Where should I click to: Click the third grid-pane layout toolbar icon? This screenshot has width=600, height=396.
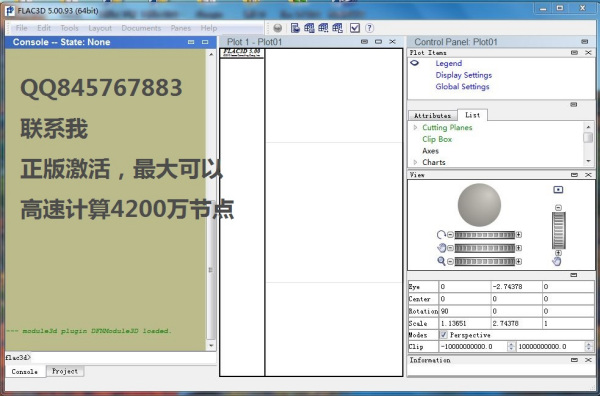click(338, 28)
